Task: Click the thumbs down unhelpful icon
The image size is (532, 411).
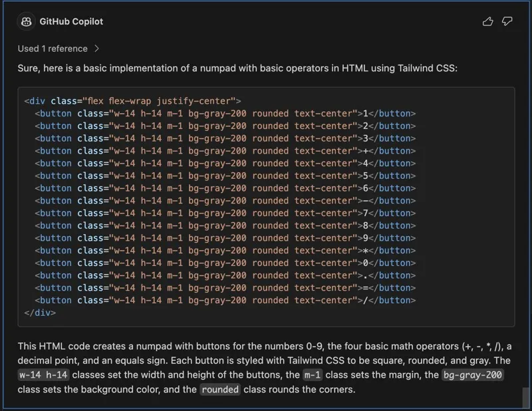Action: point(507,21)
